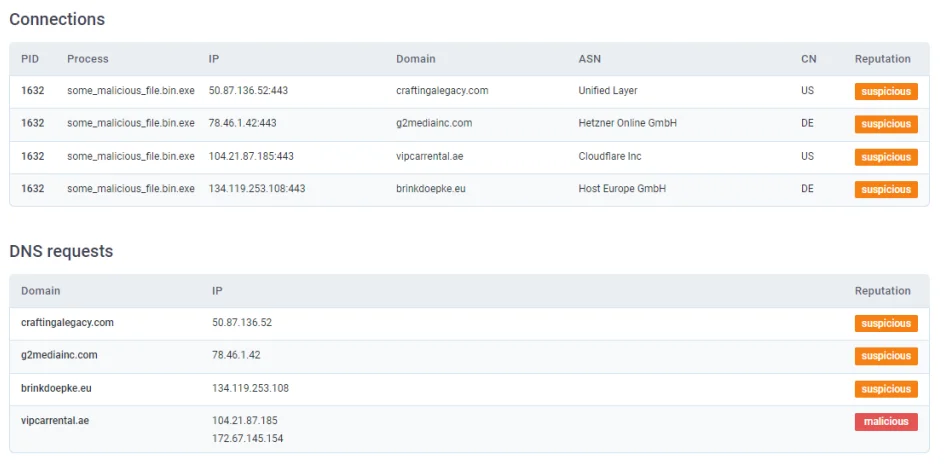Select IP address 50.87.136.52:443
The width and height of the screenshot is (949, 473).
248,91
